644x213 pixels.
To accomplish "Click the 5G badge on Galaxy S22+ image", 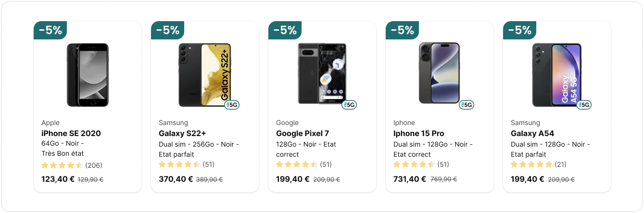I will (232, 105).
